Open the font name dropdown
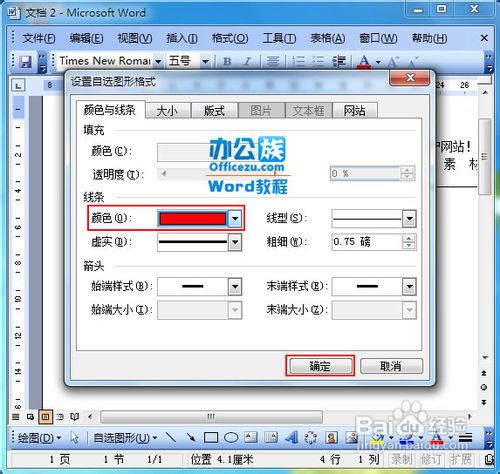The width and height of the screenshot is (500, 474). [x=158, y=62]
